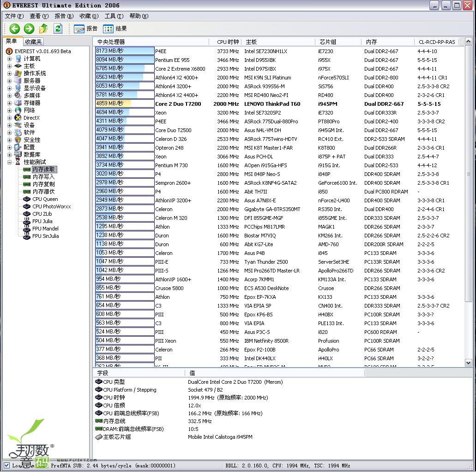Click the 8173 MB/秒 result bar
This screenshot has width=476, height=472.
click(x=125, y=51)
